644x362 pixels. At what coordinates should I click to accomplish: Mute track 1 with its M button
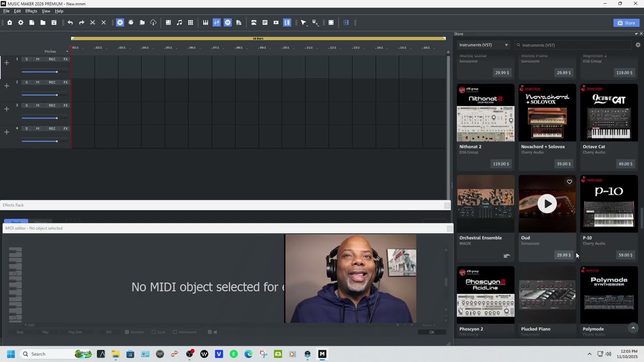[x=37, y=59]
